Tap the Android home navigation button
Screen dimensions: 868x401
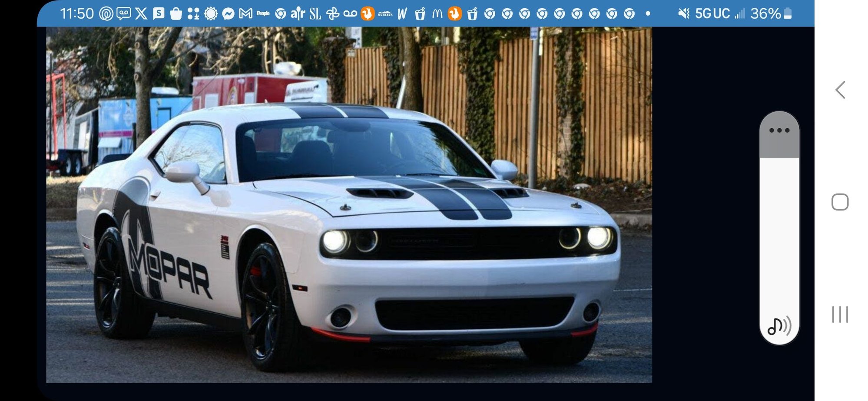pos(840,202)
